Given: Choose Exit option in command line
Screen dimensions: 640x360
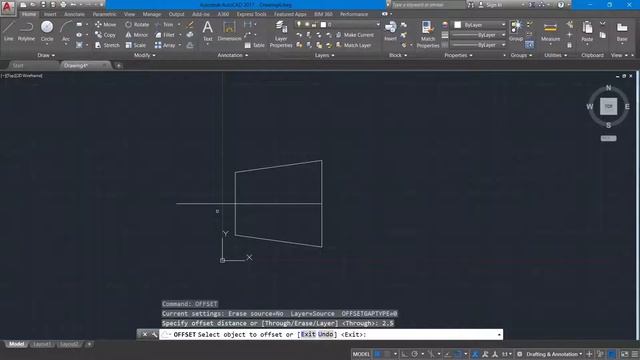Looking at the screenshot, I should pos(308,335).
